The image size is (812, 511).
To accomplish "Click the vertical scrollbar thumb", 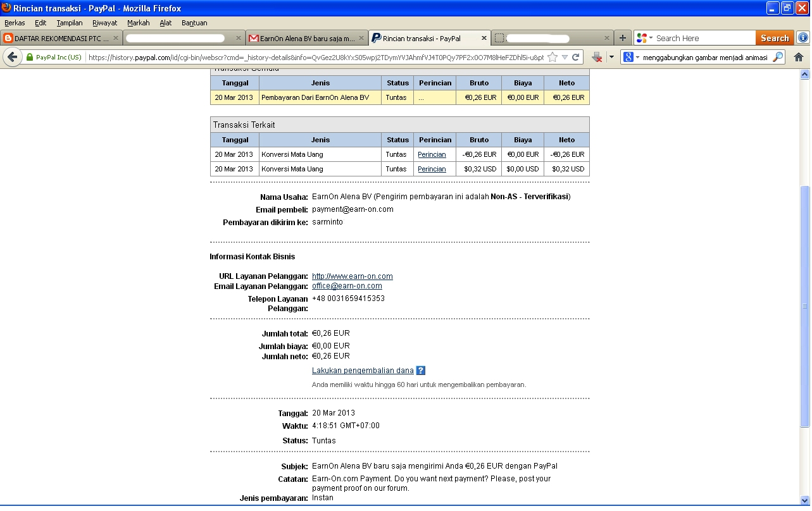I will (805, 306).
